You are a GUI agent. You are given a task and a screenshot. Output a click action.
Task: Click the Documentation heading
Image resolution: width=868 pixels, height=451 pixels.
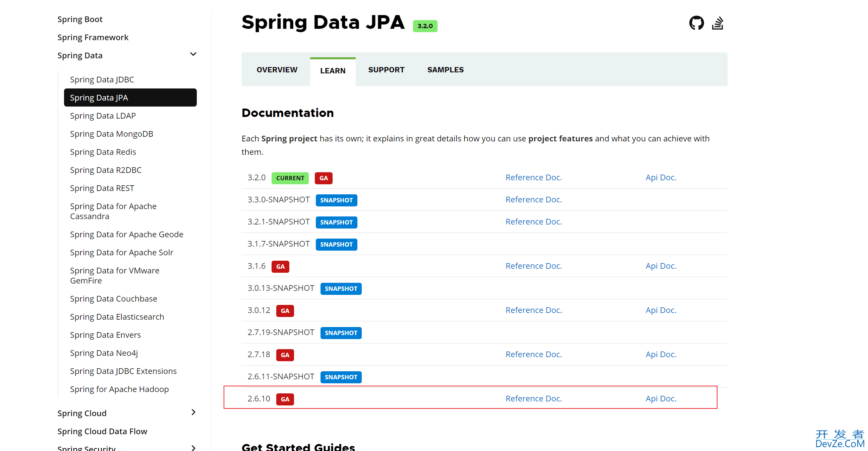tap(288, 113)
